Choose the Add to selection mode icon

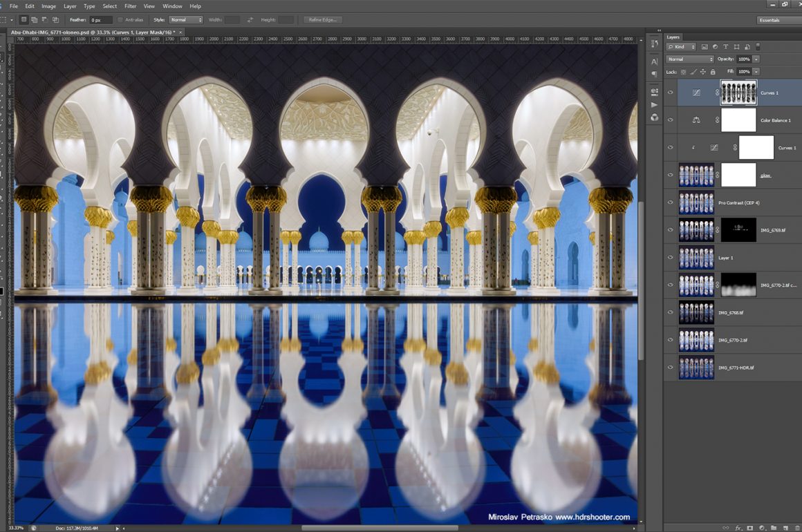coord(35,20)
